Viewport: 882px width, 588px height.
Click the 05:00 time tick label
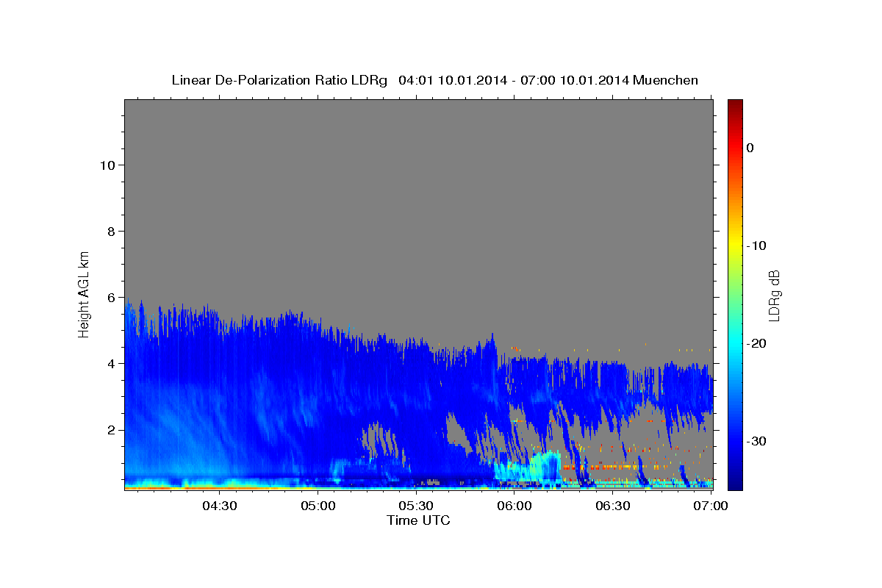tap(318, 506)
